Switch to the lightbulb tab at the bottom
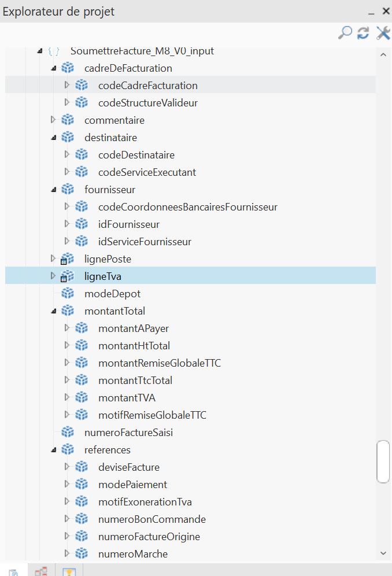The width and height of the screenshot is (392, 576). [x=69, y=571]
